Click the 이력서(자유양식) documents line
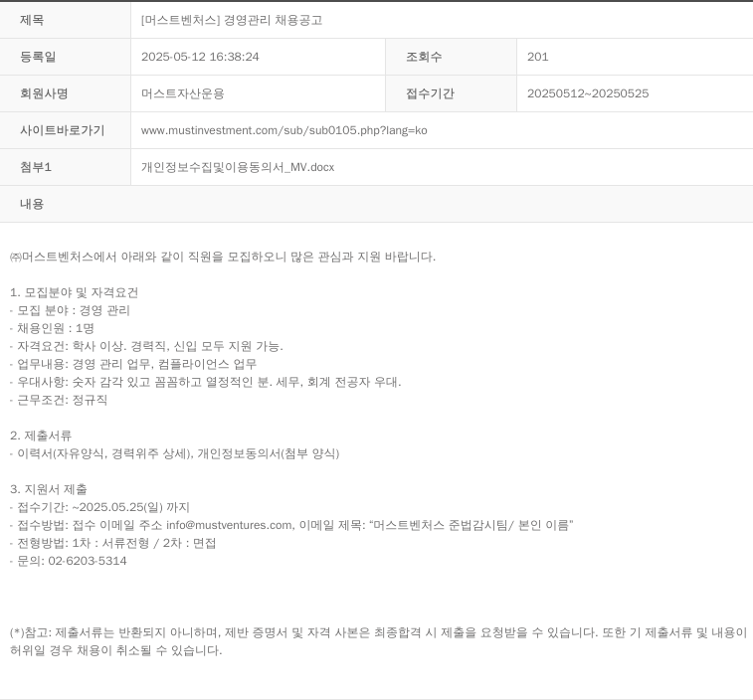The width and height of the screenshot is (753, 700). tap(174, 453)
